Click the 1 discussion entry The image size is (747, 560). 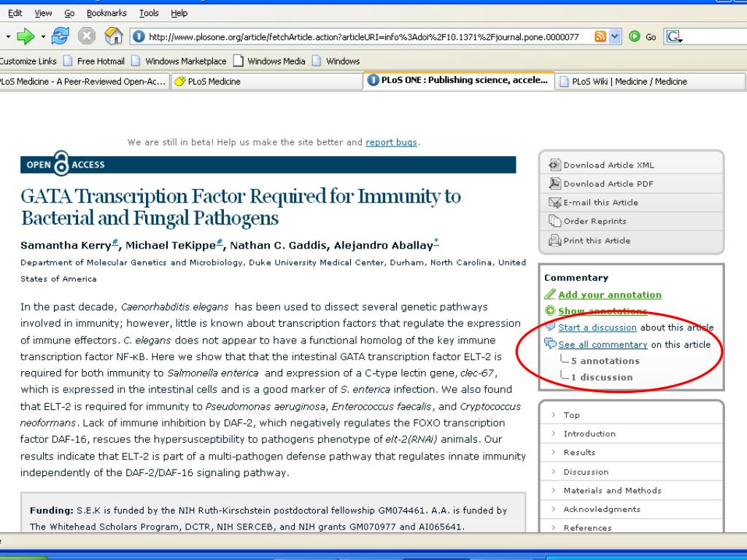[x=602, y=377]
